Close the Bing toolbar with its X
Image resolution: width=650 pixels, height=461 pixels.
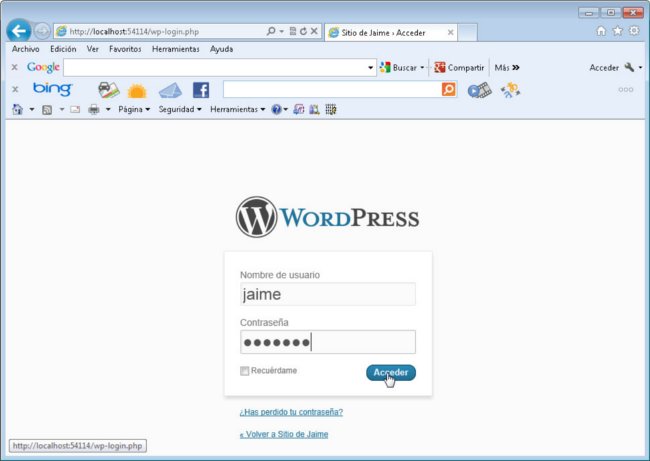pyautogui.click(x=15, y=89)
